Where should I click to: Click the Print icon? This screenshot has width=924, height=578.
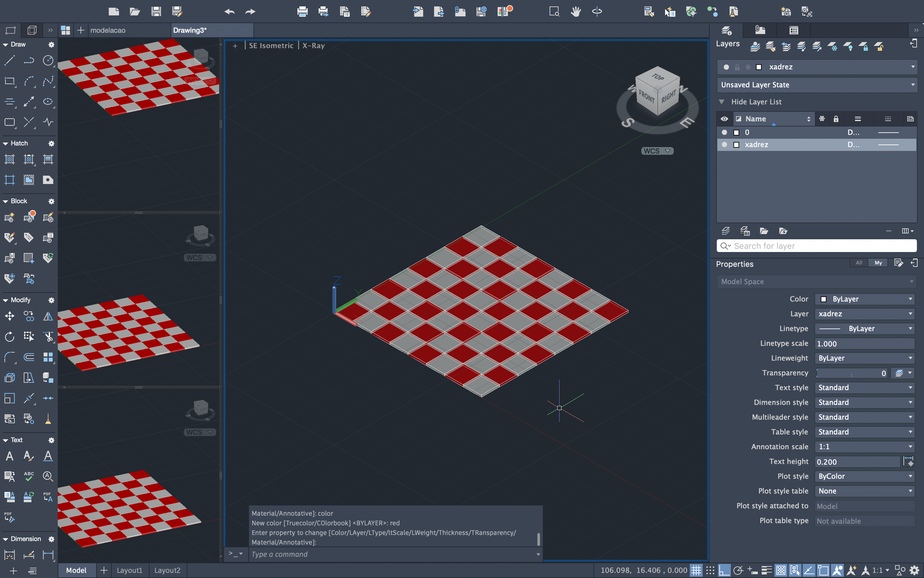click(x=303, y=12)
